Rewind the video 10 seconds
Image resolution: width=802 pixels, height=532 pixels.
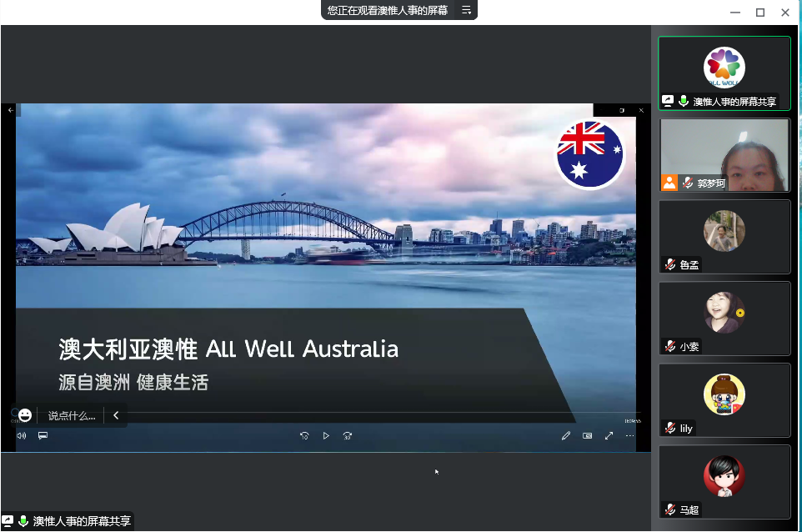click(x=304, y=435)
